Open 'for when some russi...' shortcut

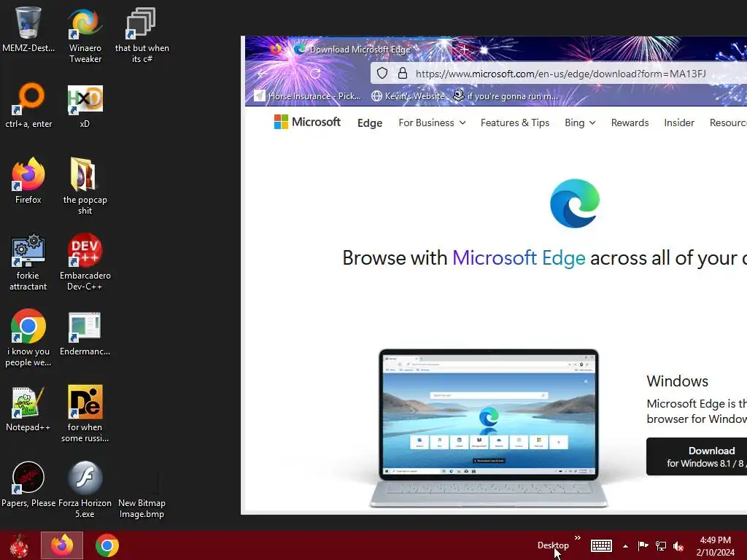click(85, 414)
